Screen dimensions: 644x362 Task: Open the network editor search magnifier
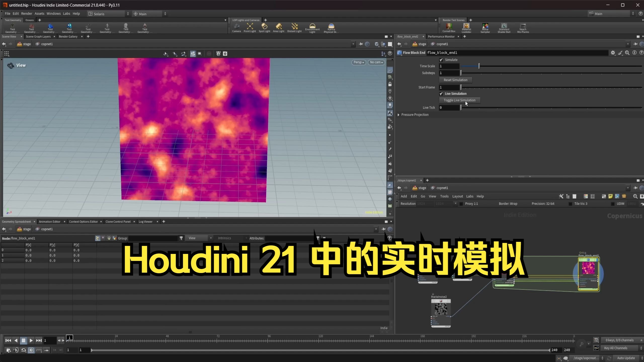[x=635, y=196]
